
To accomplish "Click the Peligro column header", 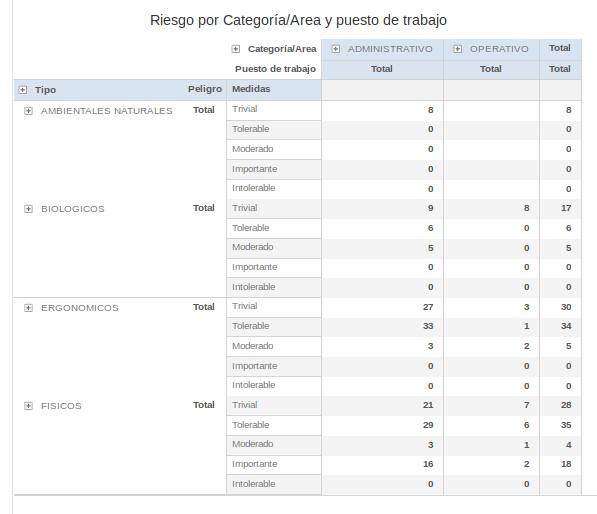I will pos(205,89).
